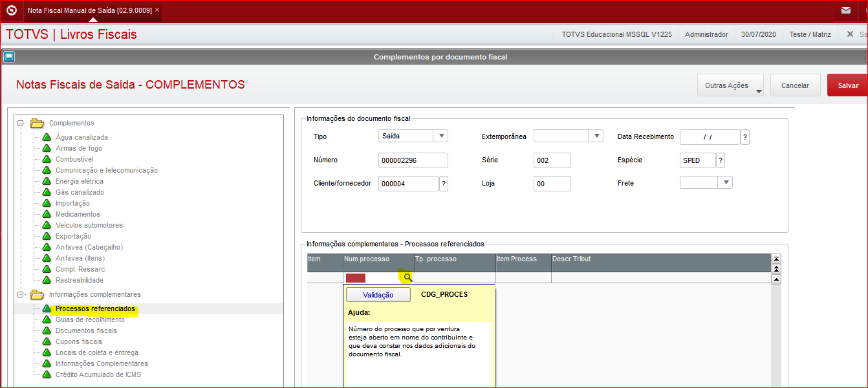
Task: Click the Cancelar button
Action: (x=795, y=85)
